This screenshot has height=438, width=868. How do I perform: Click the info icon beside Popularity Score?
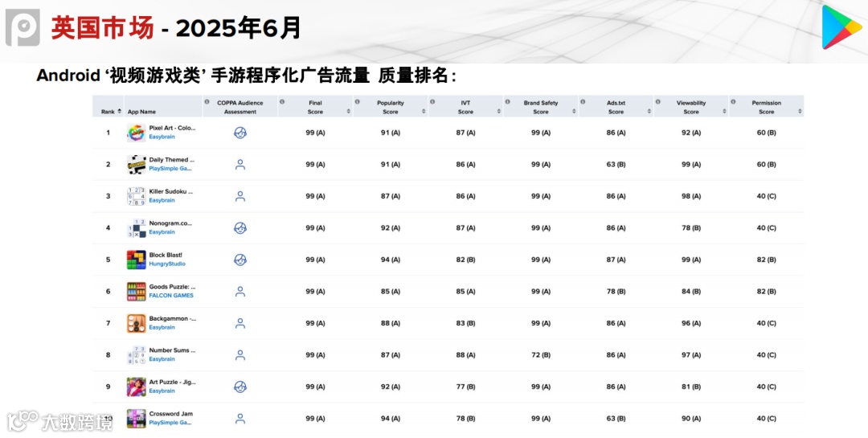point(357,102)
